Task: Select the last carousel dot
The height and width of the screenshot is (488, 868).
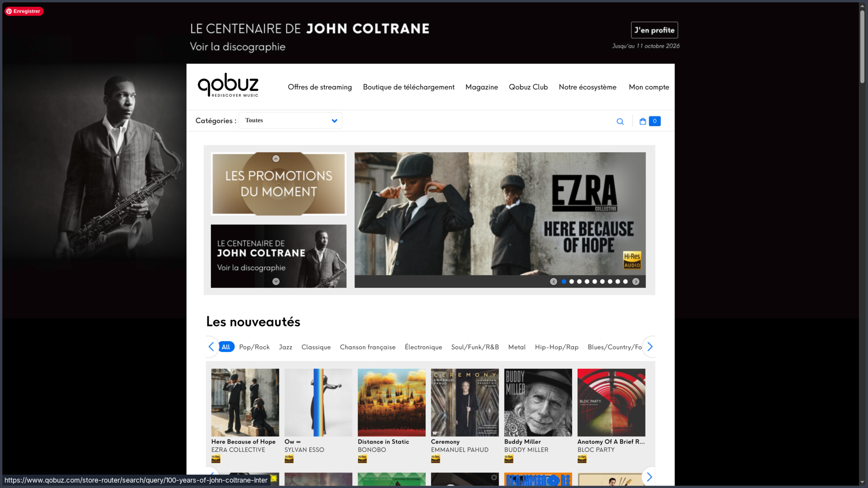Action: coord(625,282)
